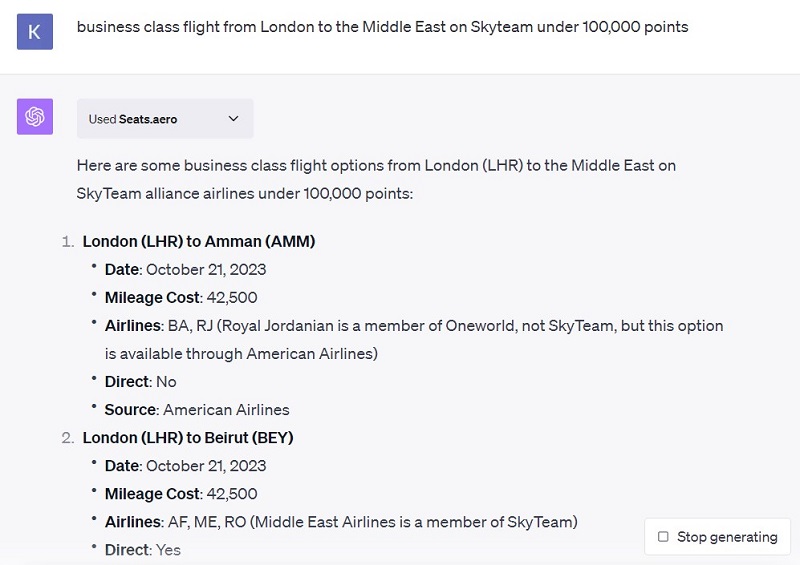The width and height of the screenshot is (800, 565).
Task: Click the Mileage Cost 42,500 line under Amman
Action: tap(181, 297)
